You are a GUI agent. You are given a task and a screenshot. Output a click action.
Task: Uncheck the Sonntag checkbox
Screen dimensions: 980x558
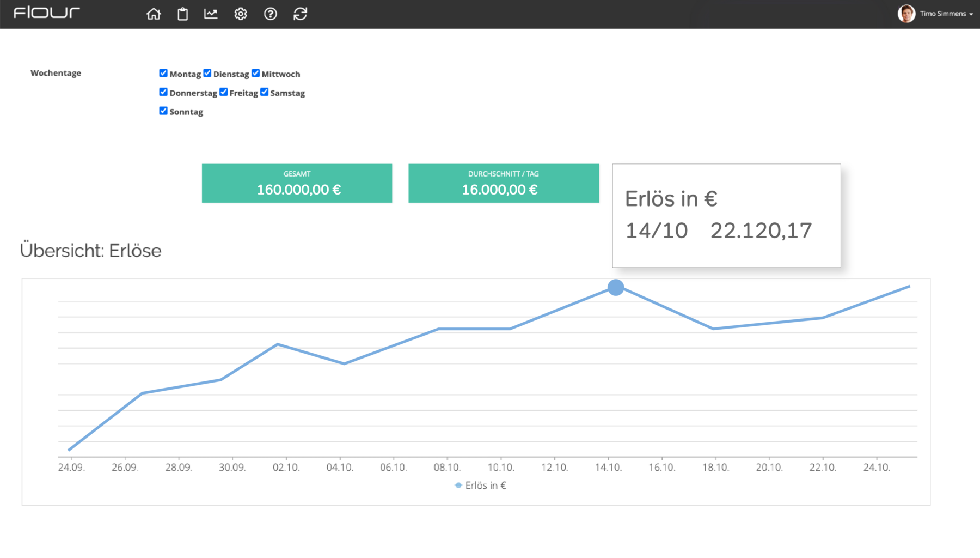pyautogui.click(x=163, y=111)
